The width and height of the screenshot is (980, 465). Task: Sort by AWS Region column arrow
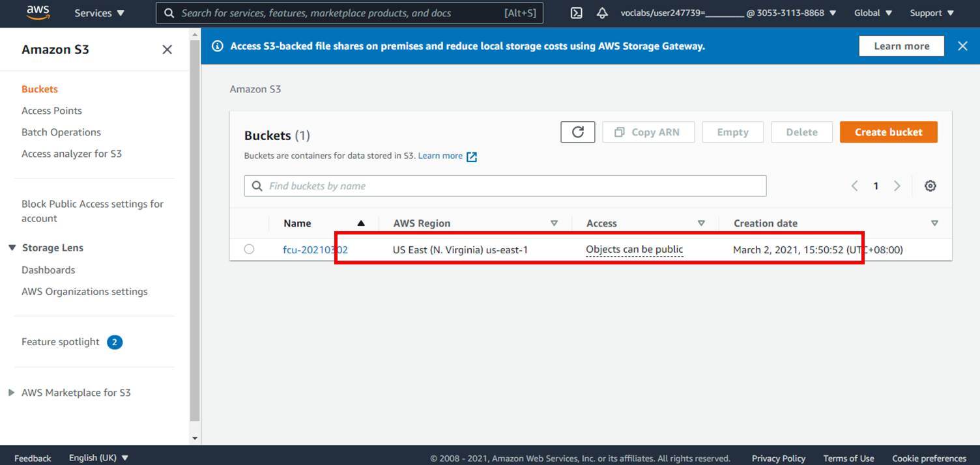click(554, 223)
